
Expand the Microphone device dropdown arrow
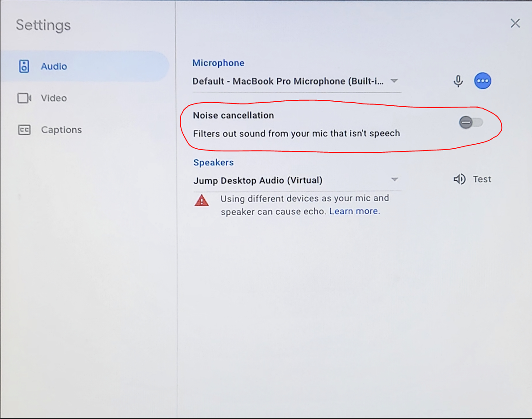point(394,81)
